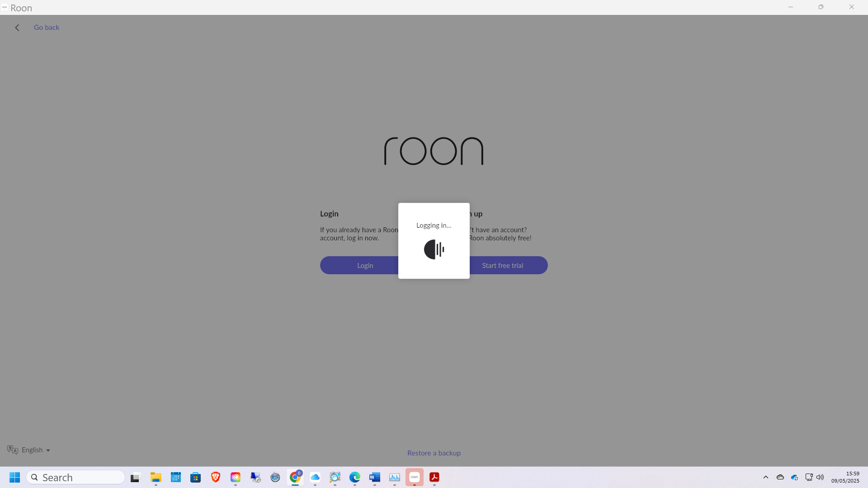Open the network icon in system tray
Viewport: 868px width, 488px height.
tap(809, 477)
